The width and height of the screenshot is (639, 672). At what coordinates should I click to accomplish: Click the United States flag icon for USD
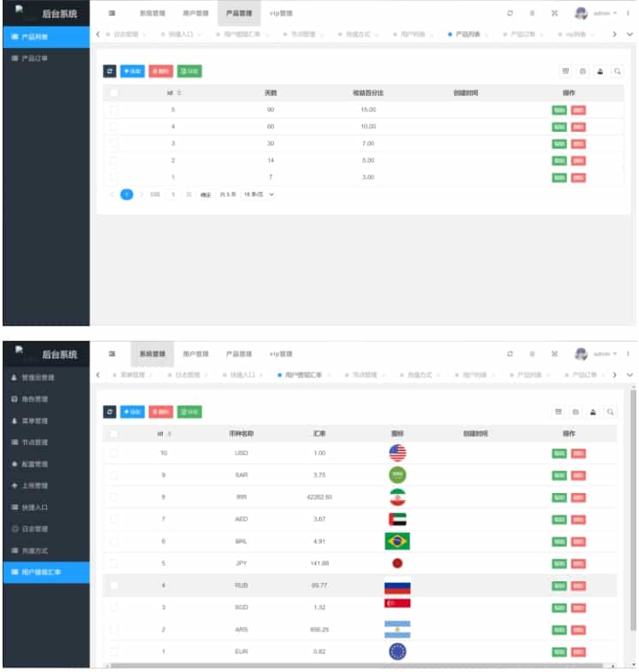point(397,453)
